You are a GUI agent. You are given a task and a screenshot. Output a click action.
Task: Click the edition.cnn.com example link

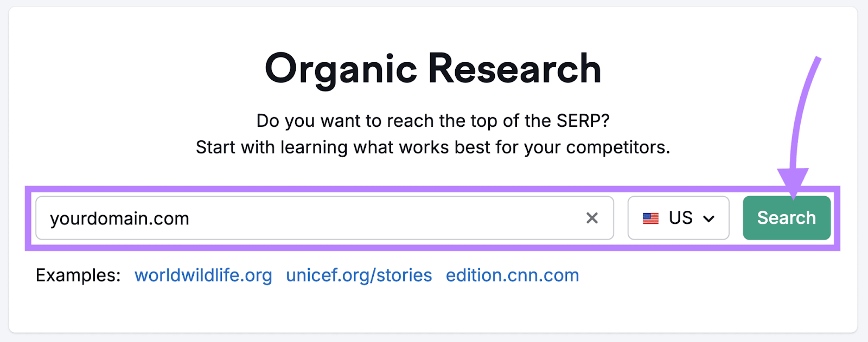click(x=512, y=275)
